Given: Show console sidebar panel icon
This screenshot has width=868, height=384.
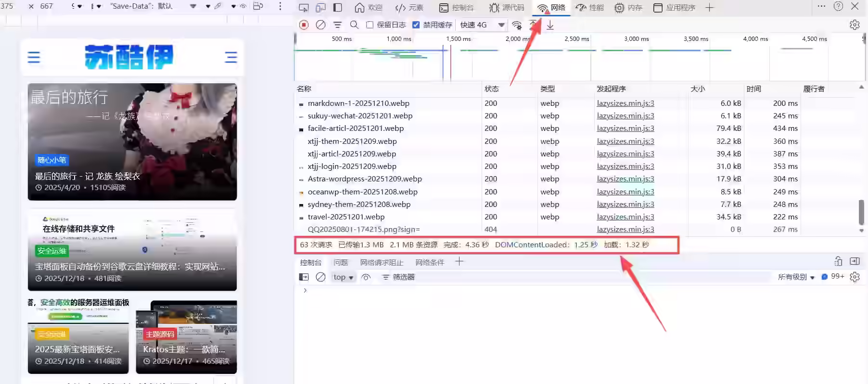Looking at the screenshot, I should 304,277.
